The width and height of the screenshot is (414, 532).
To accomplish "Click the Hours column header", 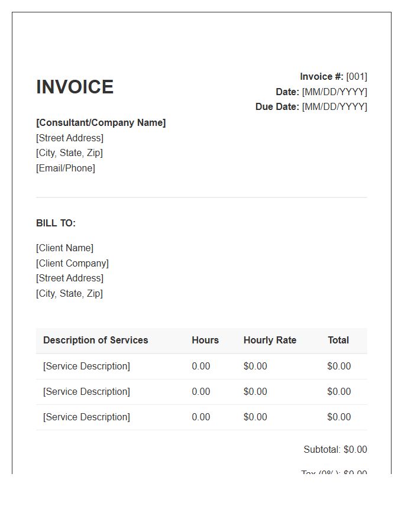I will pos(205,340).
